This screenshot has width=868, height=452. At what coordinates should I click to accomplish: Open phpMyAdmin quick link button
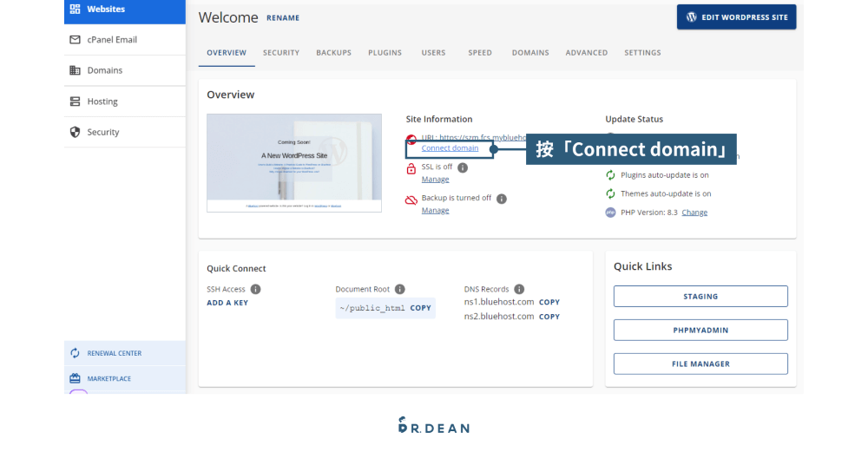(700, 331)
